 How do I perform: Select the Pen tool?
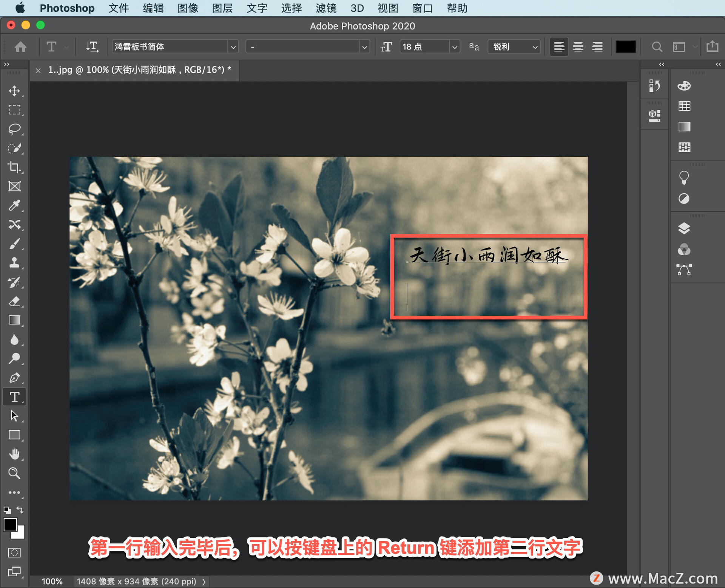(x=14, y=378)
